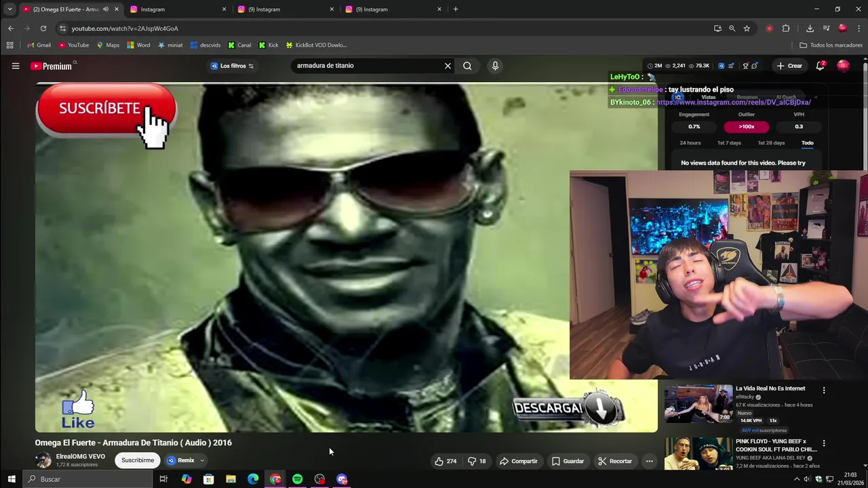
Task: Reload the page
Action: coord(43,28)
